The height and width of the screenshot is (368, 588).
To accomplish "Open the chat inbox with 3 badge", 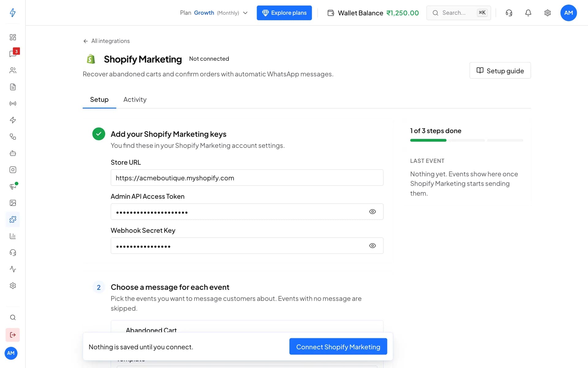I will (x=13, y=54).
